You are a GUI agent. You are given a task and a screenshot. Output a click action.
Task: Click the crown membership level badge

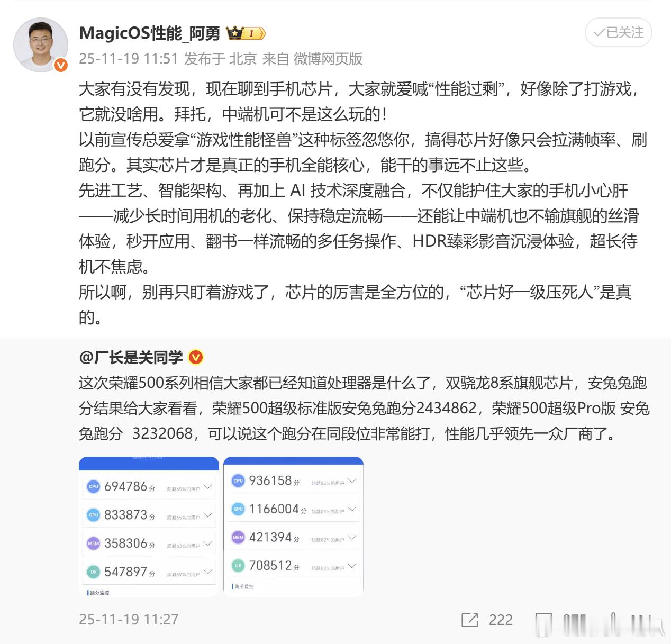[x=246, y=33]
